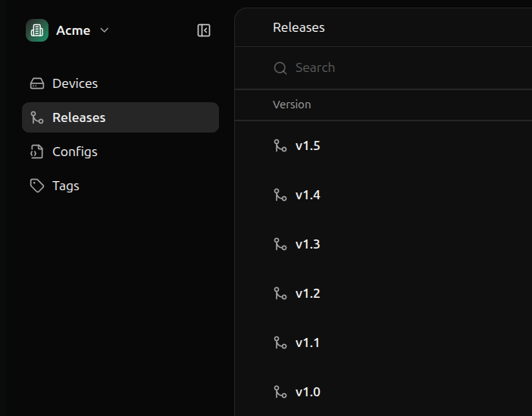Click the Tags label icon in sidebar
The height and width of the screenshot is (416, 532).
tap(37, 186)
